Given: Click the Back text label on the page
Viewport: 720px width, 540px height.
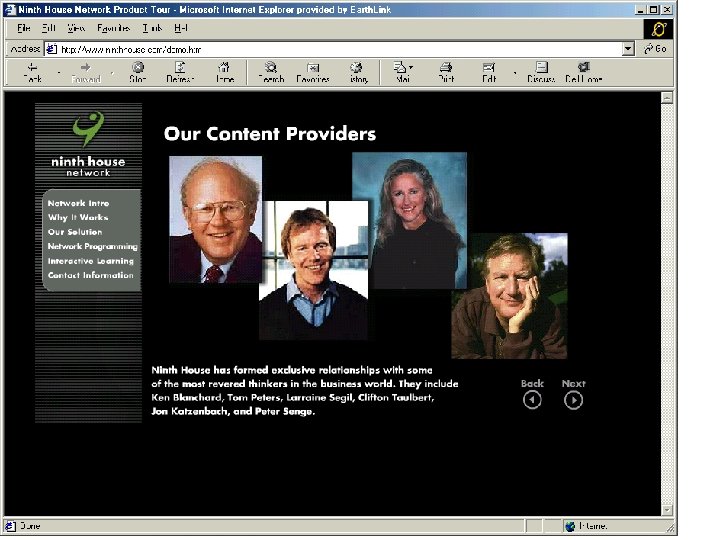Looking at the screenshot, I should (x=532, y=383).
